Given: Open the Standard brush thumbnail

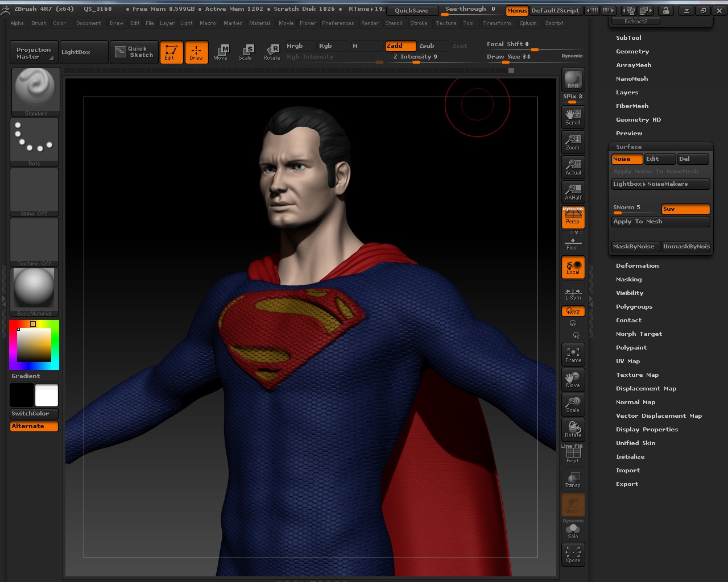Looking at the screenshot, I should click(35, 91).
